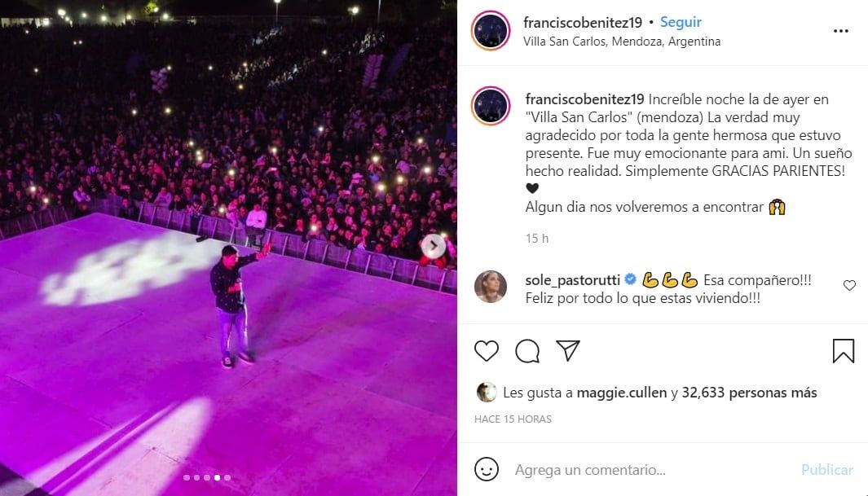Open comments via speech bubble icon

(527, 351)
